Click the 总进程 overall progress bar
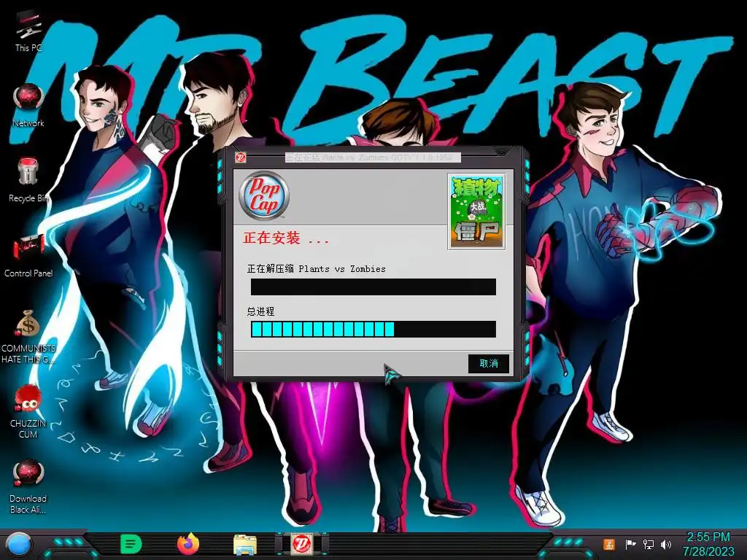This screenshot has width=747, height=560. (x=373, y=329)
